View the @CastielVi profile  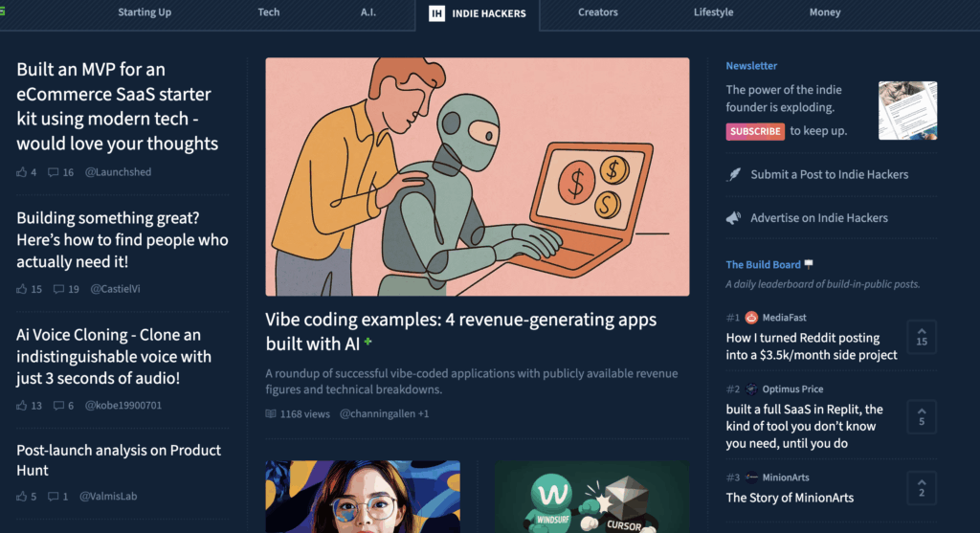[x=116, y=289]
